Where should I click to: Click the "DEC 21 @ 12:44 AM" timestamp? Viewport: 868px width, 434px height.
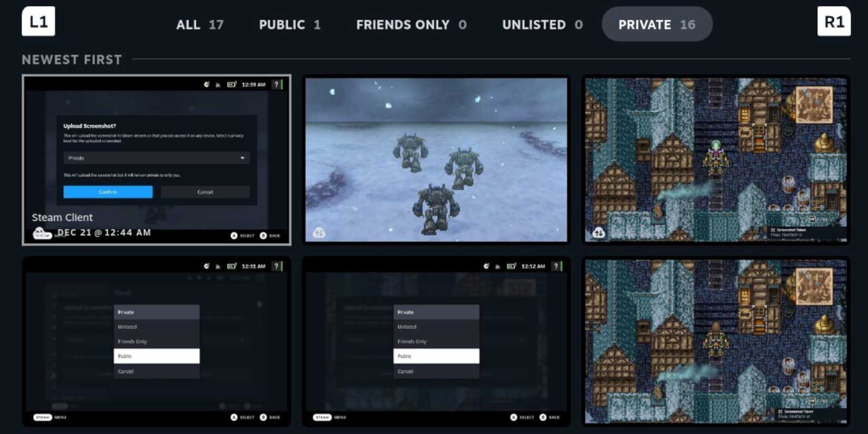[104, 233]
